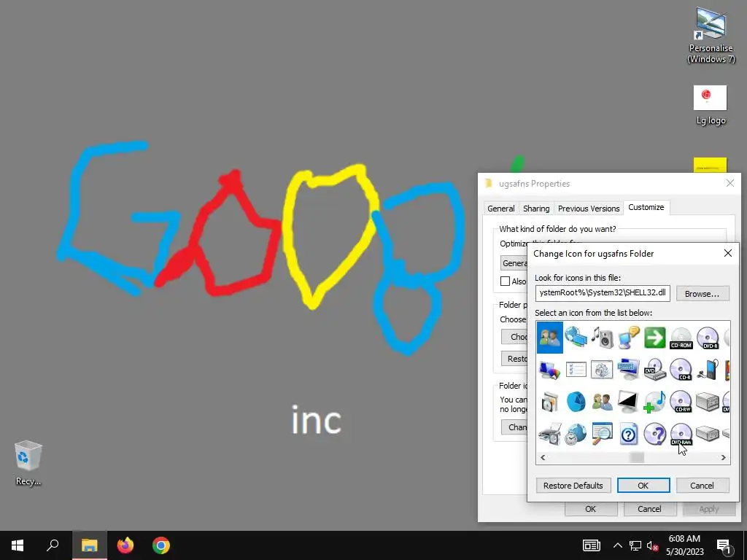Select the DVD drive icon

(654, 370)
